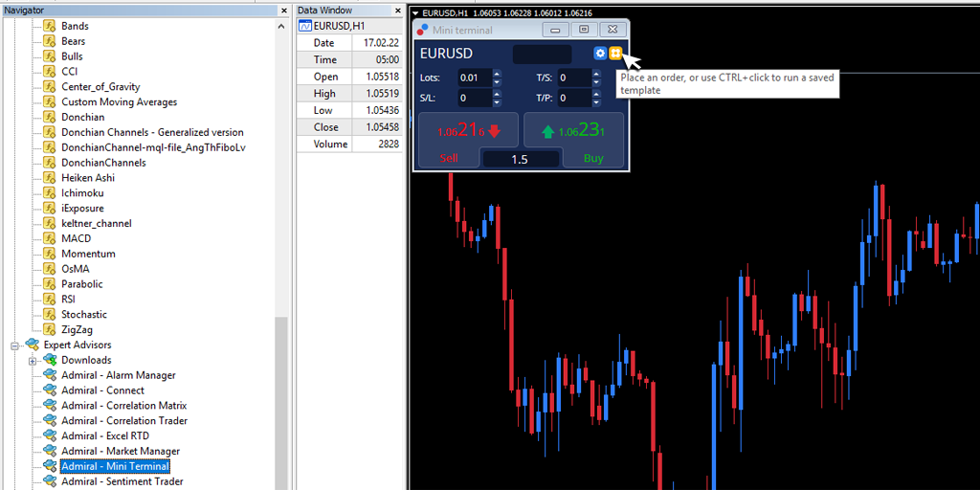The width and height of the screenshot is (980, 490).
Task: Minimize the Mini terminal window
Action: (x=555, y=30)
